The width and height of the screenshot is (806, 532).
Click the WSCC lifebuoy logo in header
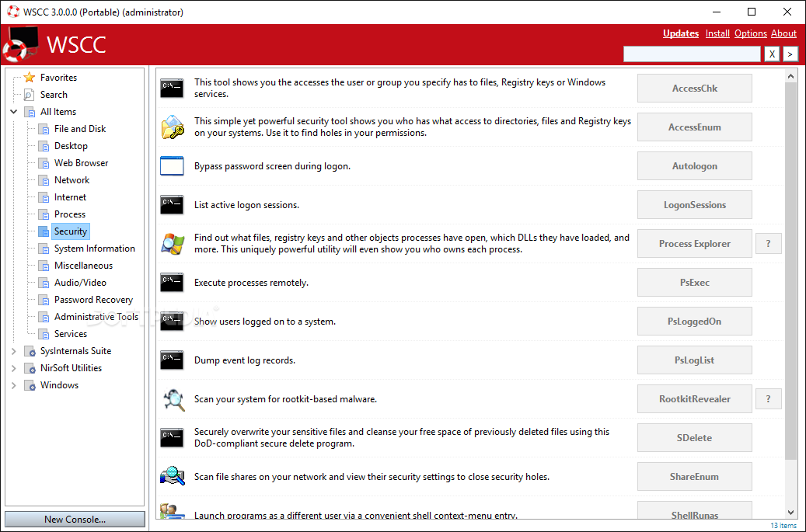(x=20, y=44)
